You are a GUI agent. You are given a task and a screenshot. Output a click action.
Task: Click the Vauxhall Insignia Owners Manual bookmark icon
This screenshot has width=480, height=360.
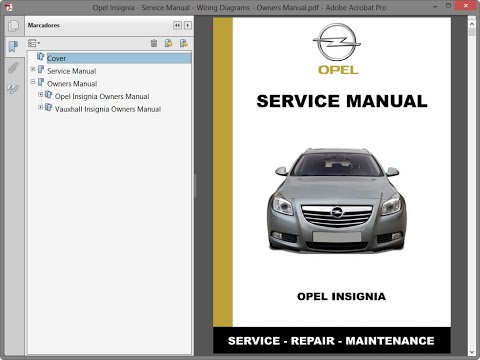48,107
